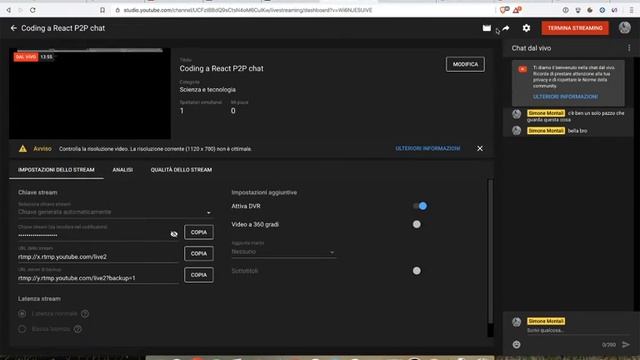Click the avatar beside the chat input field

[516, 322]
